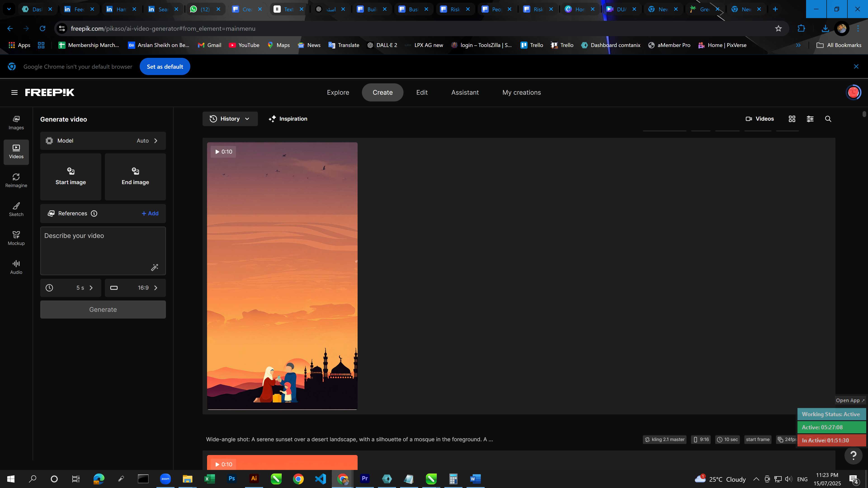Open the Inspiration view
Screen dimensions: 868x488
288,119
